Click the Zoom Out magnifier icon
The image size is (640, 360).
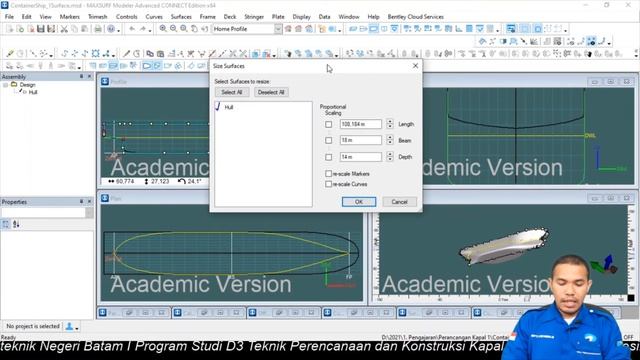pos(173,29)
